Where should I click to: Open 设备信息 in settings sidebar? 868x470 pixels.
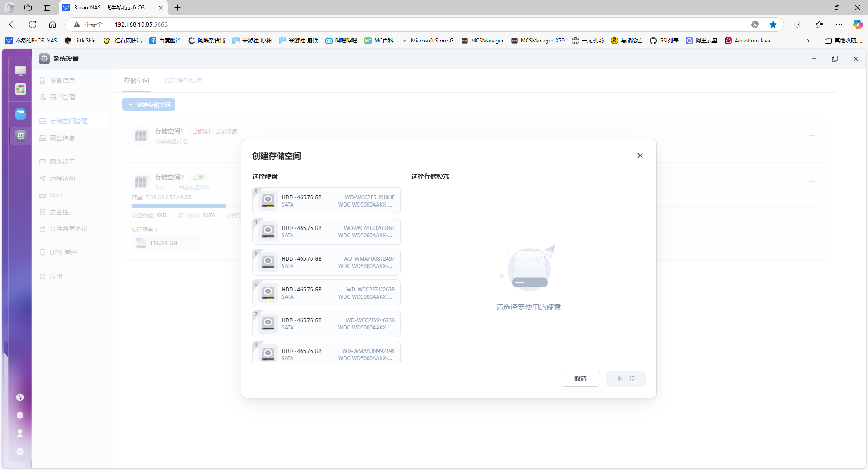coord(72,80)
